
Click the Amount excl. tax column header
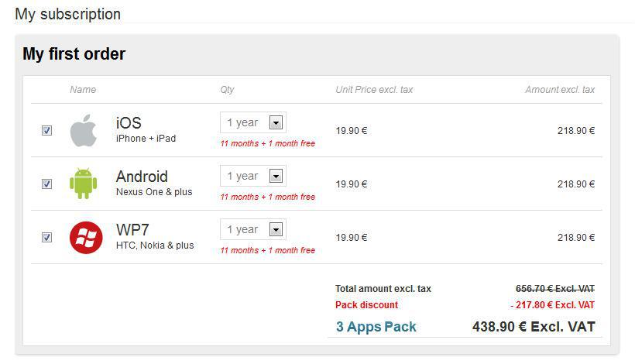(560, 90)
